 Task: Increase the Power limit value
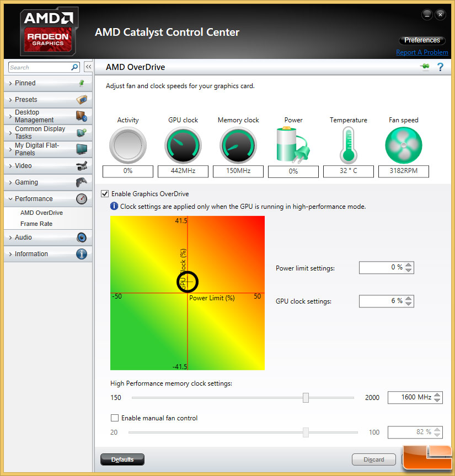[x=409, y=264]
